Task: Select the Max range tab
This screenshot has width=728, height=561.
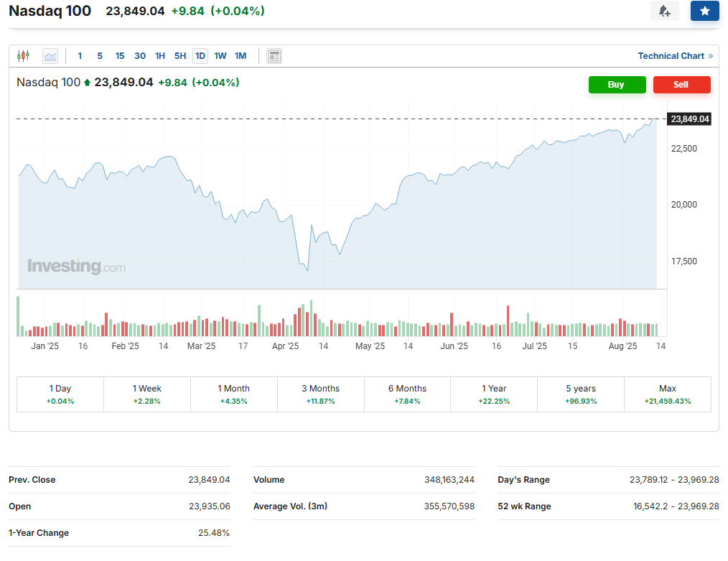Action: pos(668,394)
